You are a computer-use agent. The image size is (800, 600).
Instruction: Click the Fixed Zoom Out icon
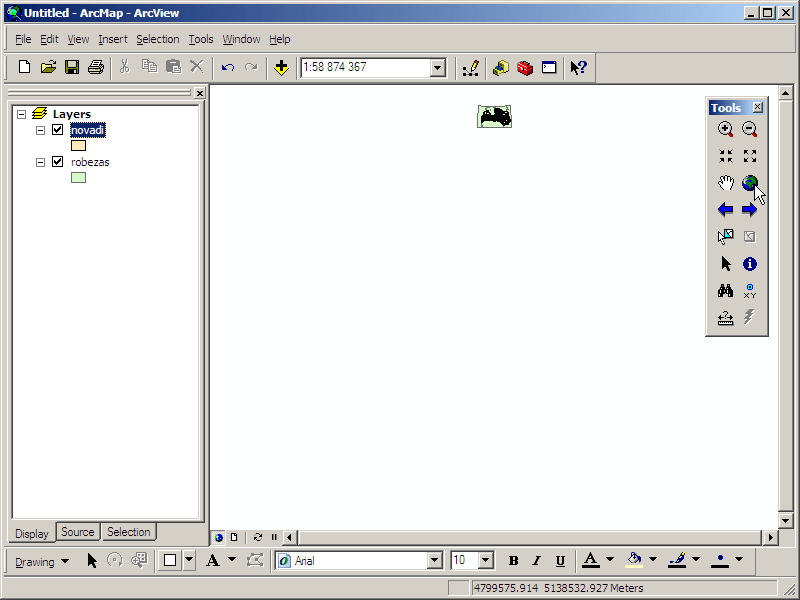(749, 156)
